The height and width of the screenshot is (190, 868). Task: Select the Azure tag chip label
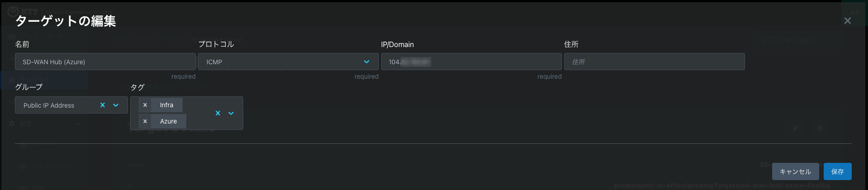(x=168, y=121)
